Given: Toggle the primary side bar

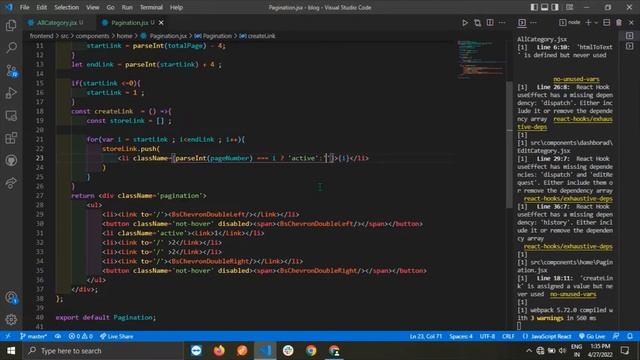Looking at the screenshot, I should pyautogui.click(x=534, y=7).
